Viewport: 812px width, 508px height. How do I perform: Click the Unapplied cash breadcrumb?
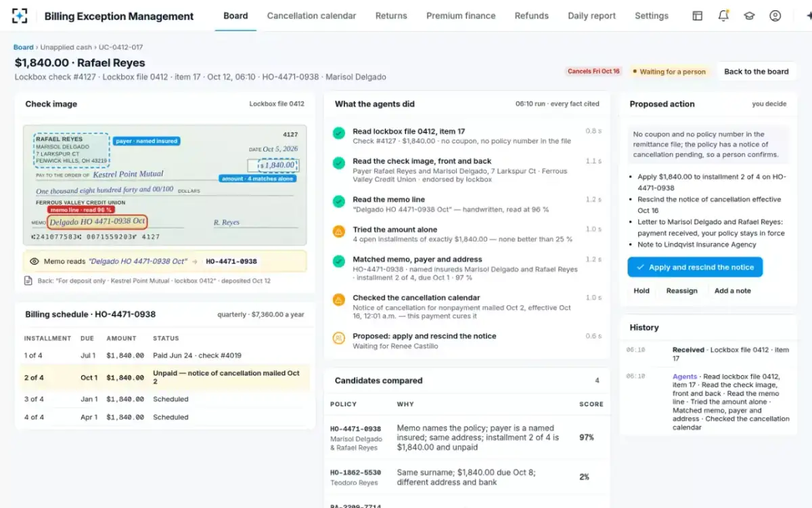[66, 47]
